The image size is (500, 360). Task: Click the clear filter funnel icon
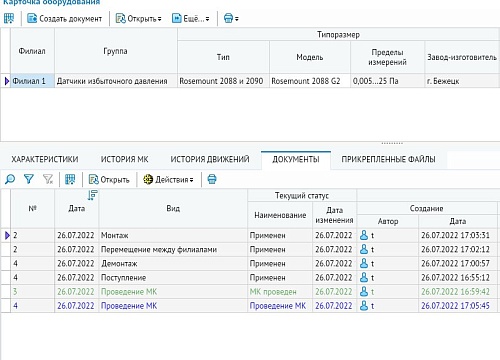(x=48, y=179)
